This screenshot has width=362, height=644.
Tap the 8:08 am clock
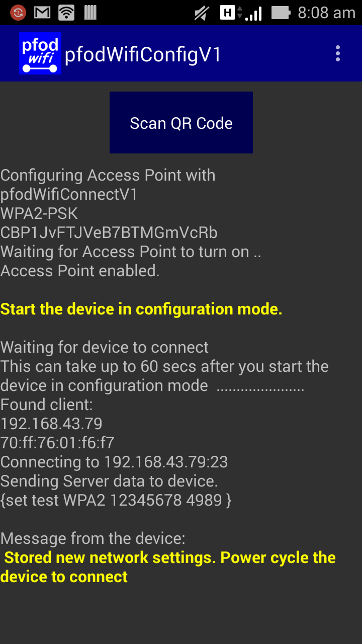coord(326,13)
